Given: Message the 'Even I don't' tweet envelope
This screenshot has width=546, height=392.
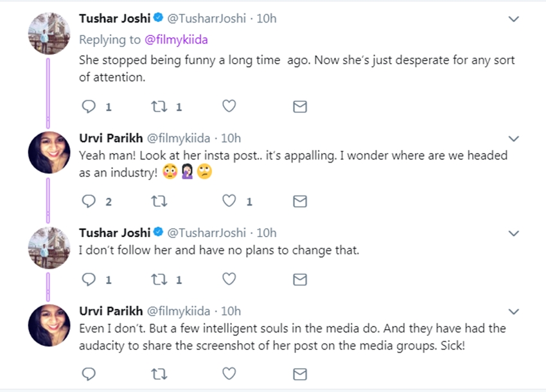Looking at the screenshot, I should point(299,374).
